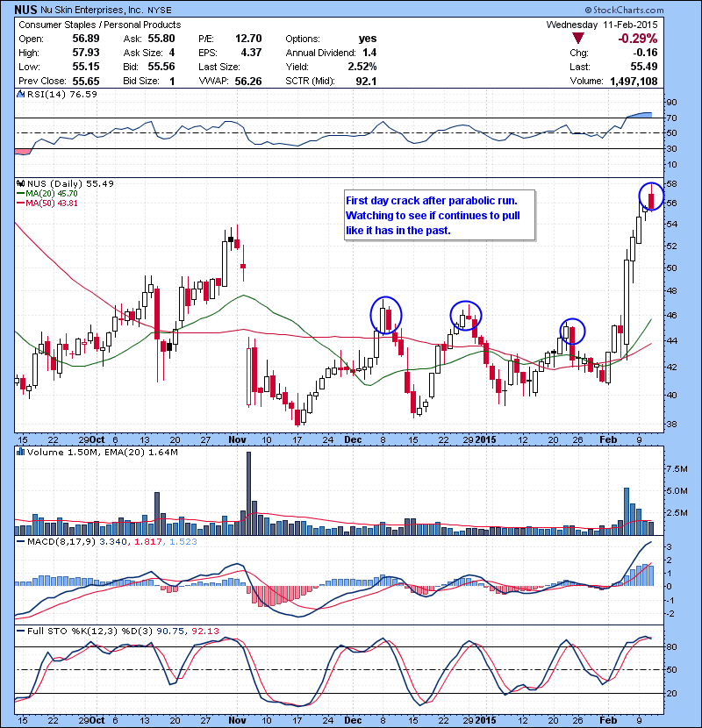
Task: Select the Open value 56.89
Action: click(x=86, y=39)
